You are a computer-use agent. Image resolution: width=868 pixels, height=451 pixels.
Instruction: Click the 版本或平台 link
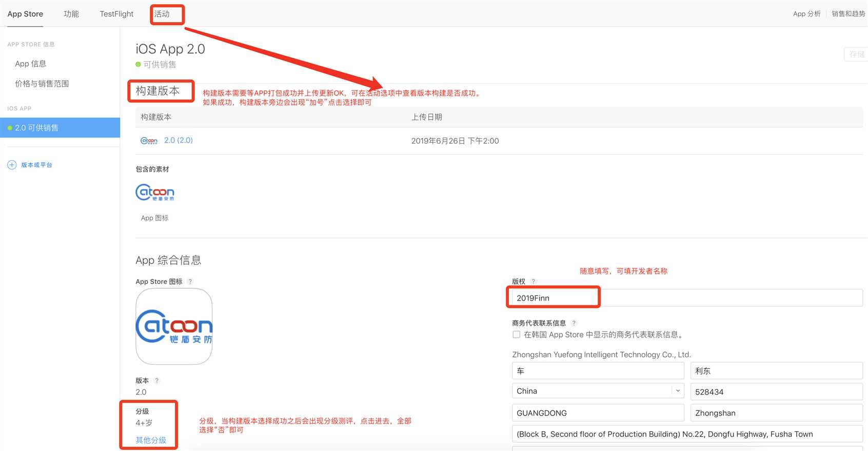coord(37,165)
